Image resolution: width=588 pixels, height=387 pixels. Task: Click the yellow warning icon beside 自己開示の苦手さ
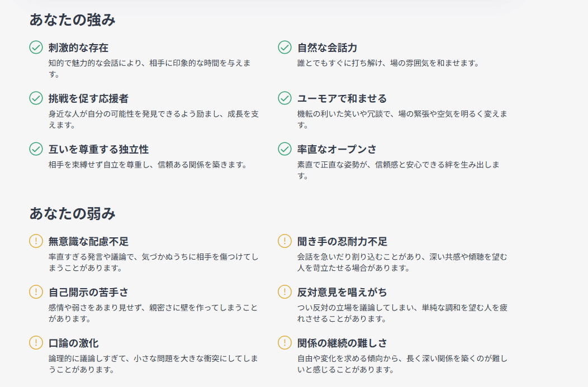pyautogui.click(x=36, y=292)
